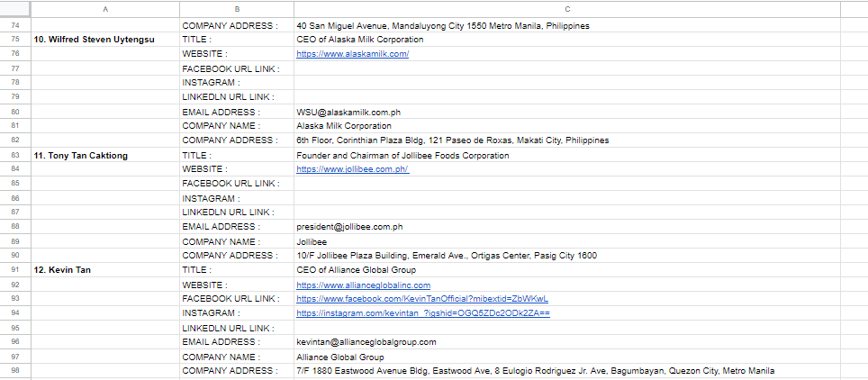Select empty LinkedIn cell for Kevin Tan
This screenshot has height=380, width=868.
coord(567,328)
